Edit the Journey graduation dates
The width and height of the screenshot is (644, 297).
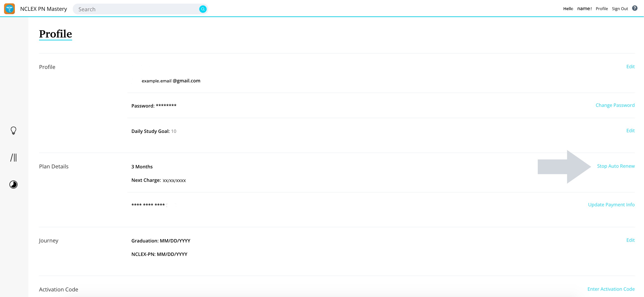pos(630,240)
